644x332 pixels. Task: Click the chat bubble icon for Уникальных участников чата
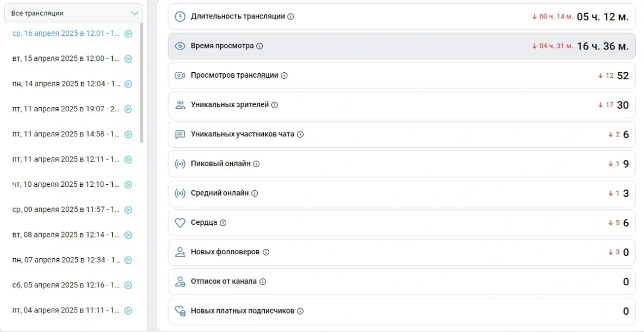click(180, 134)
